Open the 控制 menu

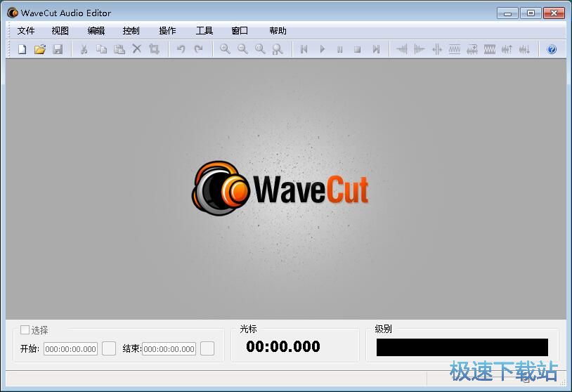pyautogui.click(x=131, y=31)
